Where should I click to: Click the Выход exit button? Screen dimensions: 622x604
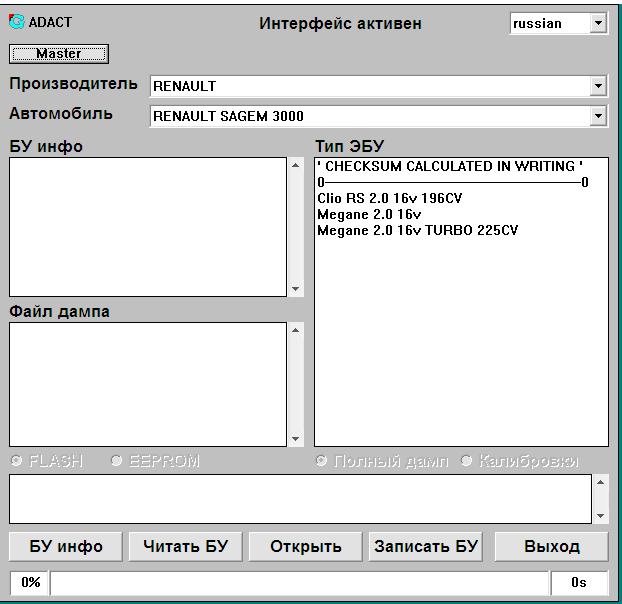(552, 546)
